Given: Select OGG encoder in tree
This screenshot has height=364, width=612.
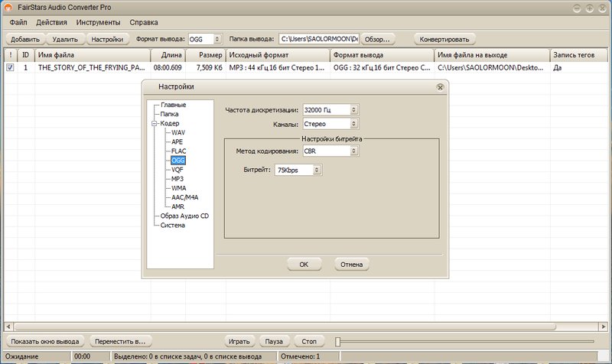Looking at the screenshot, I should click(178, 161).
